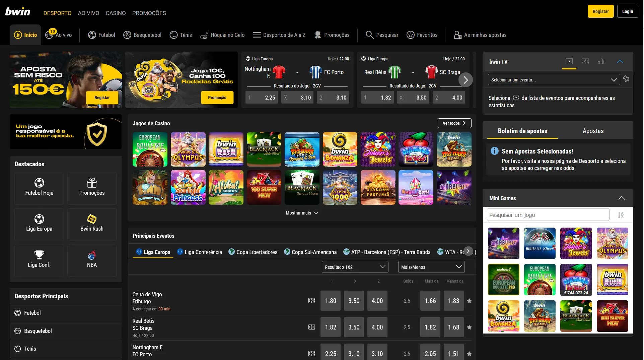This screenshot has height=360, width=644.
Task: Click the 'Pesquisar um jogo' search field
Action: click(x=548, y=215)
